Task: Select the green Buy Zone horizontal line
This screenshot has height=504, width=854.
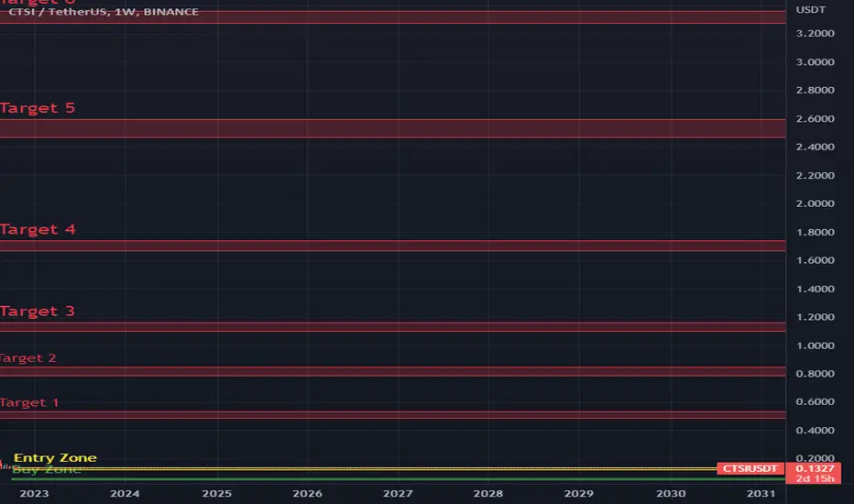Action: [x=398, y=479]
